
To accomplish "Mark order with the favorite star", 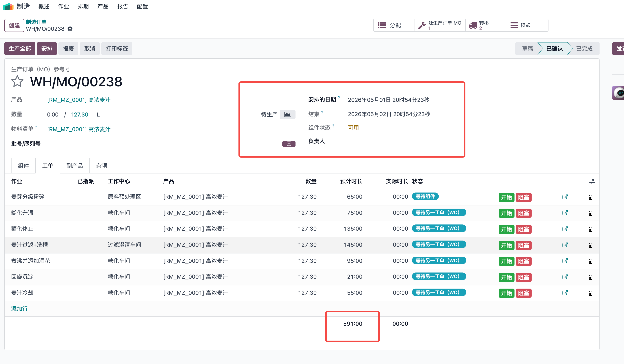I will click(17, 82).
